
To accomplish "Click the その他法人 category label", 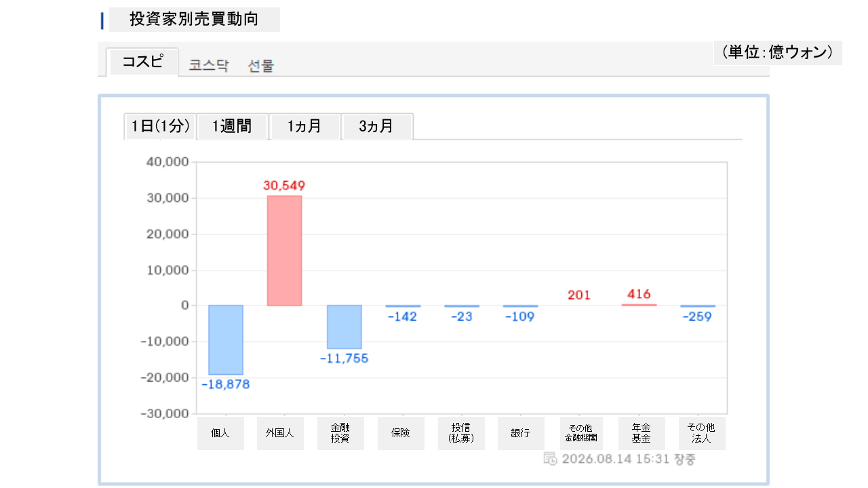I will [702, 433].
